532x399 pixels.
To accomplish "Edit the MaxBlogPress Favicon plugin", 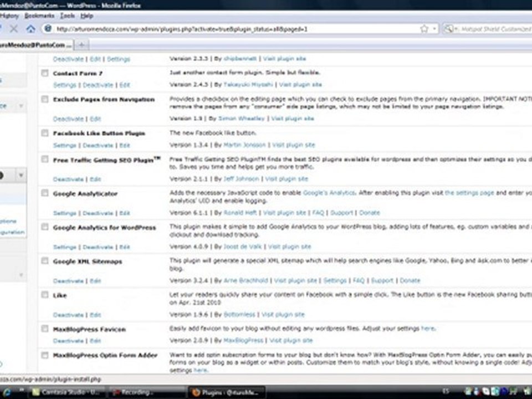I will (x=95, y=341).
